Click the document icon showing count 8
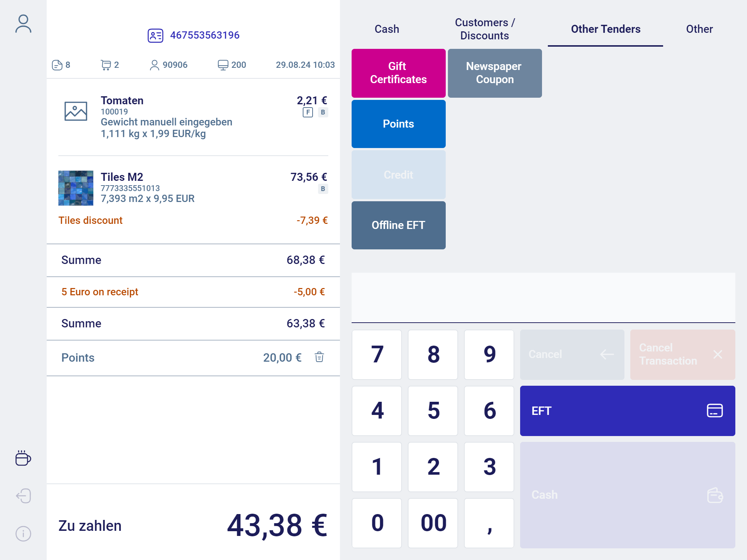This screenshot has height=560, width=747. (57, 65)
